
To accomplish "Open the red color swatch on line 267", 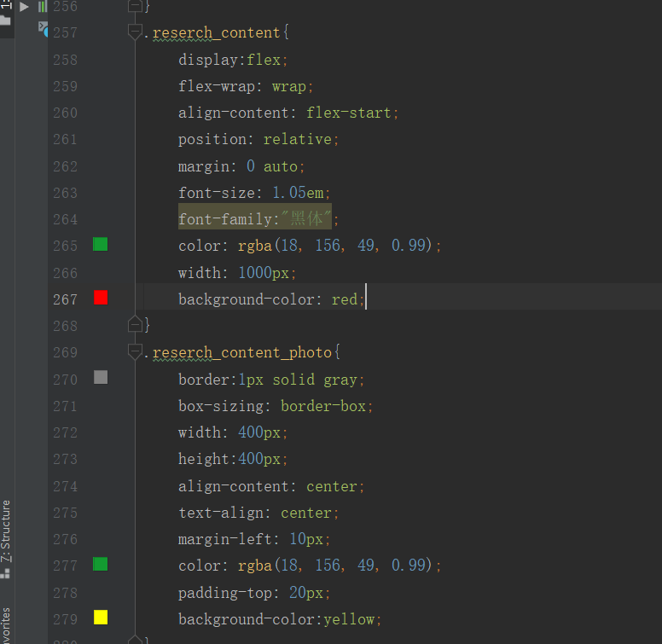I will point(101,298).
